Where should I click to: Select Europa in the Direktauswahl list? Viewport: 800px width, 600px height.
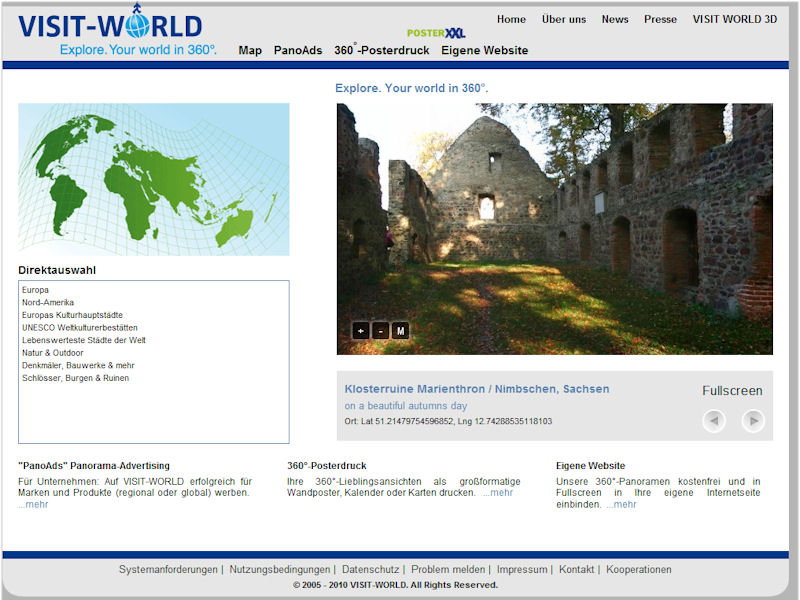[36, 290]
